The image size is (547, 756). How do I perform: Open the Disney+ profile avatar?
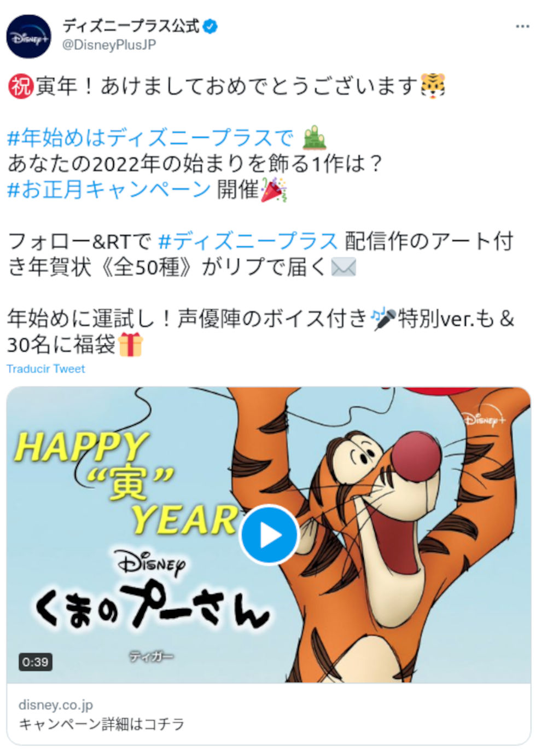point(28,37)
